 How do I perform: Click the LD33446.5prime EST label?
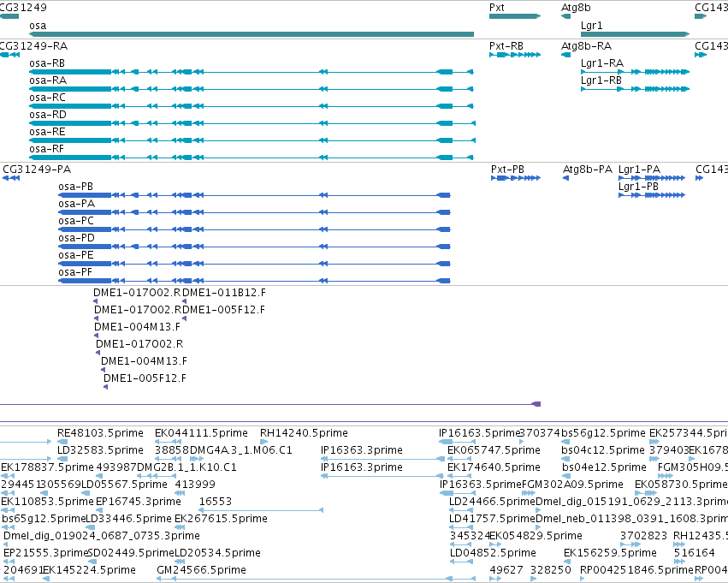coord(129,520)
